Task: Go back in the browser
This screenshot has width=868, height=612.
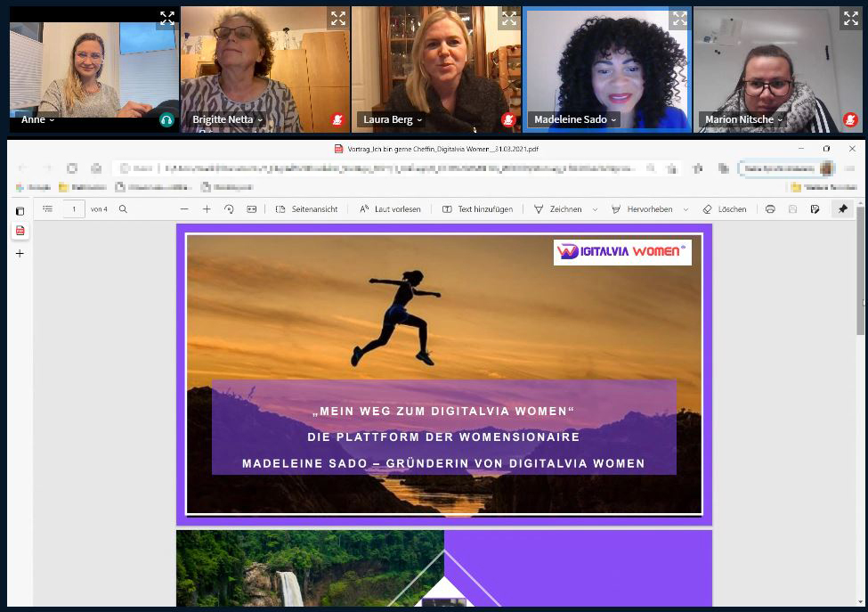Action: (x=22, y=167)
